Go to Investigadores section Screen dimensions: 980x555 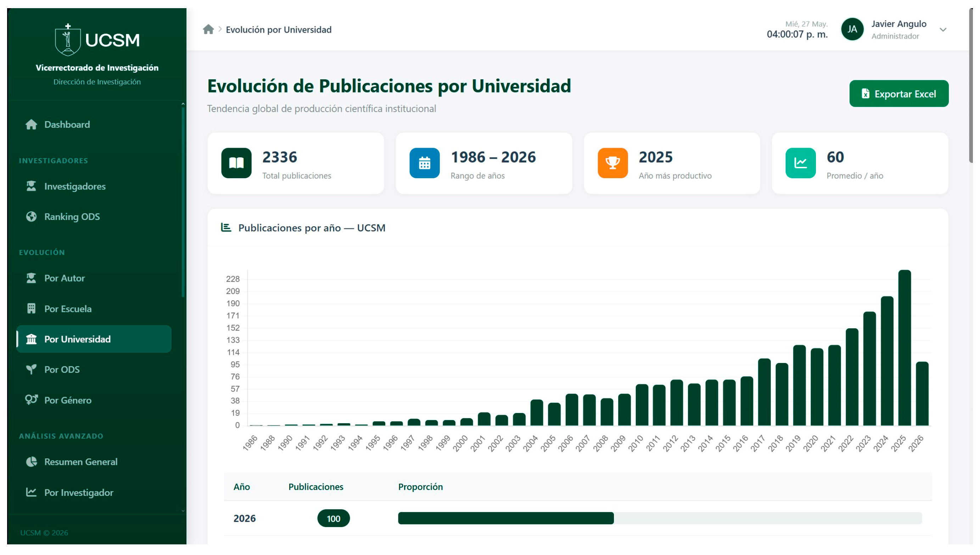pyautogui.click(x=94, y=186)
